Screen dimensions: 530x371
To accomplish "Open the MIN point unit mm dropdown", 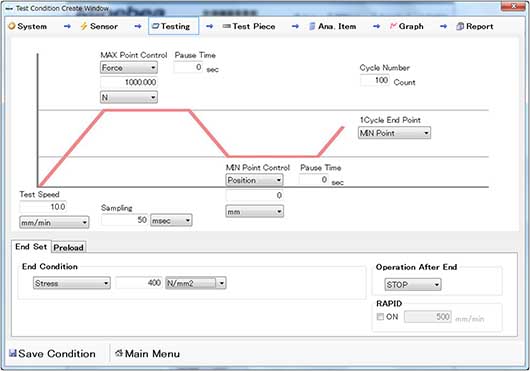I will (254, 212).
